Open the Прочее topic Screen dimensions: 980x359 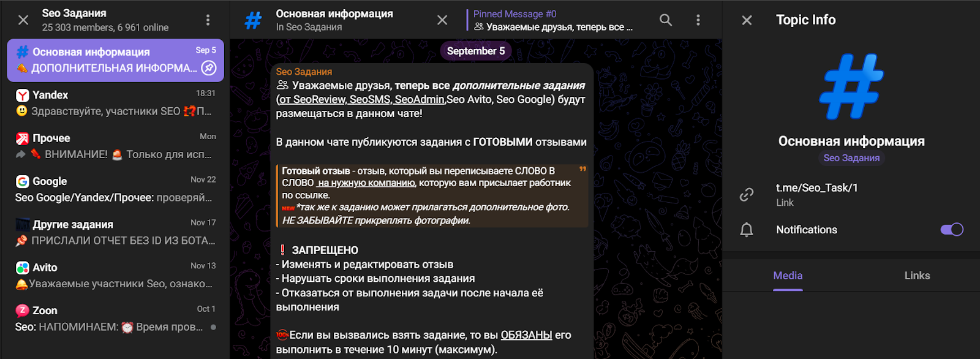pos(115,146)
